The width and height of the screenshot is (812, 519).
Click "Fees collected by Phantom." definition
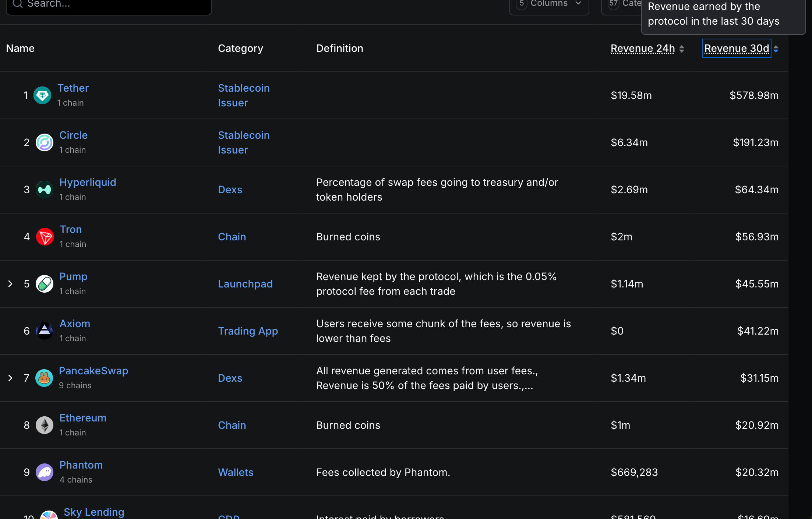[x=383, y=472]
